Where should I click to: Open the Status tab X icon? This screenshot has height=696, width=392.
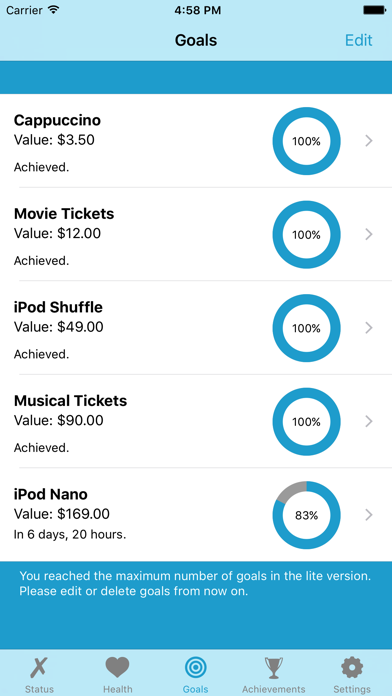coord(40,668)
